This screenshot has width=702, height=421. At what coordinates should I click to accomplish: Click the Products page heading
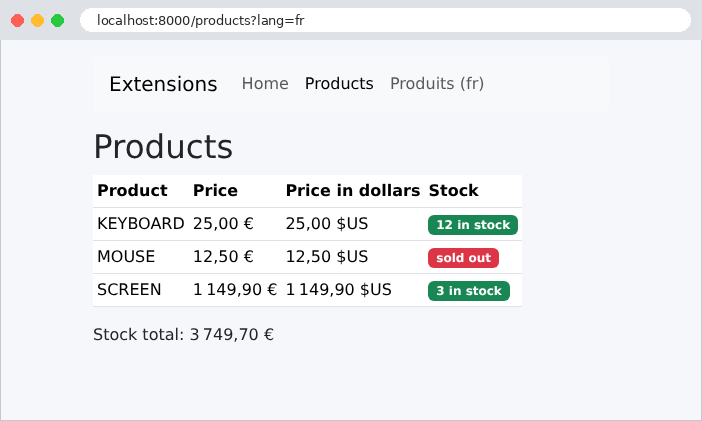[x=163, y=146]
